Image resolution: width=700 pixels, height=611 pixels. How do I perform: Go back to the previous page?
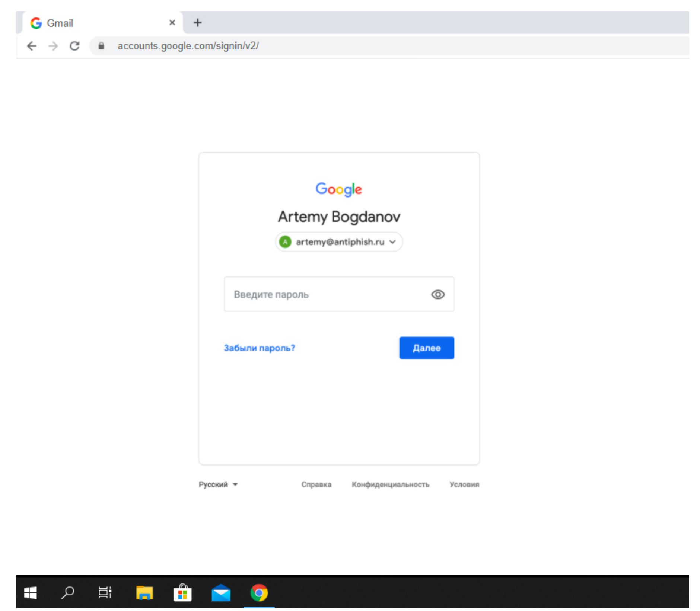pos(32,46)
